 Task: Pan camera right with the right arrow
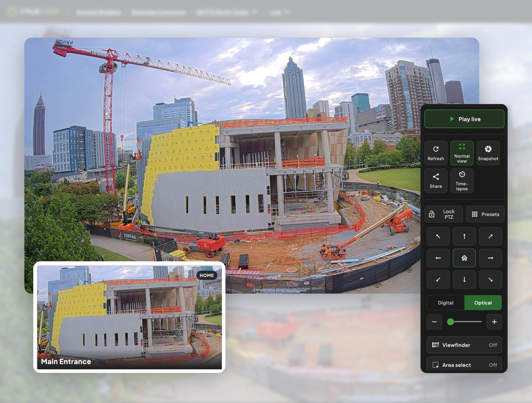tap(490, 258)
